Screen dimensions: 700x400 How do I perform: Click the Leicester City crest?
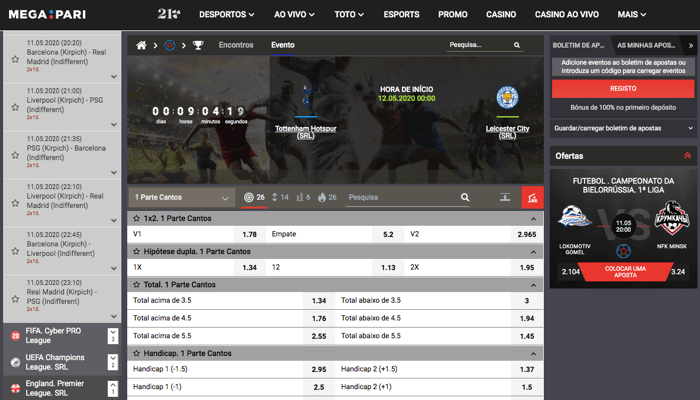(x=508, y=98)
